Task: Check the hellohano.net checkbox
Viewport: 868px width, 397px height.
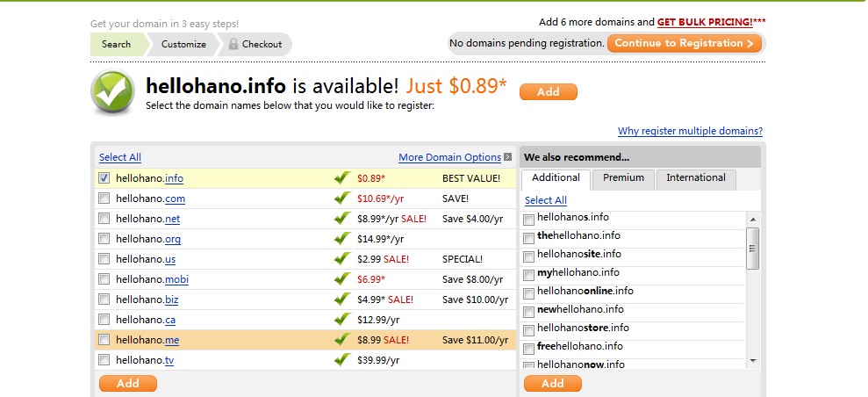Action: tap(104, 218)
